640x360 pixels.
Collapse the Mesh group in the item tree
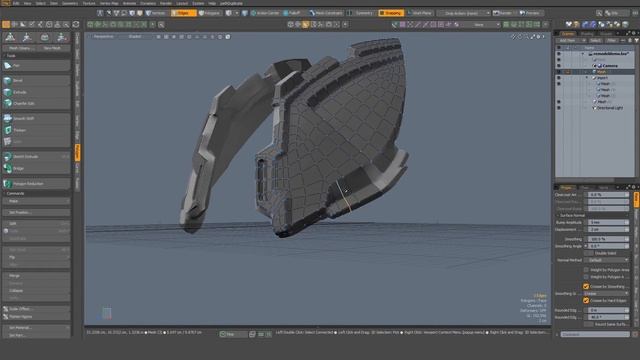click(587, 78)
